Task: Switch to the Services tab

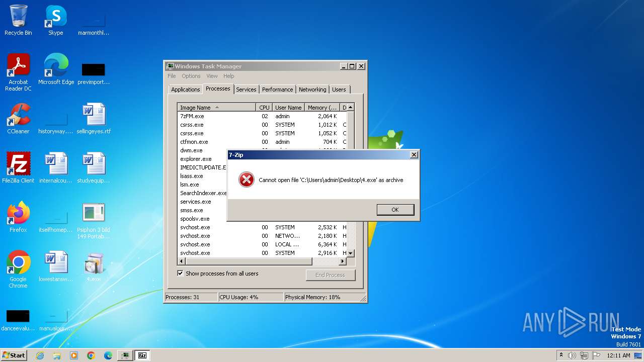Action: click(246, 89)
